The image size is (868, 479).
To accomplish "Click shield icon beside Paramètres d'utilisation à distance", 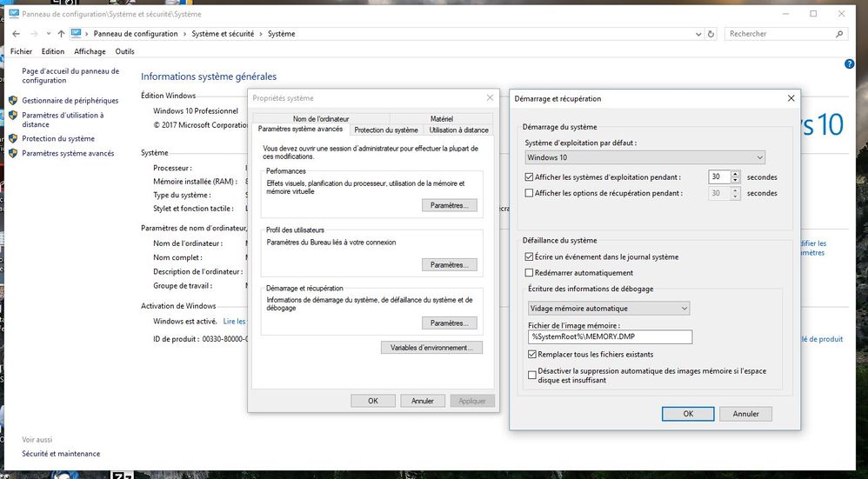I will [x=13, y=116].
